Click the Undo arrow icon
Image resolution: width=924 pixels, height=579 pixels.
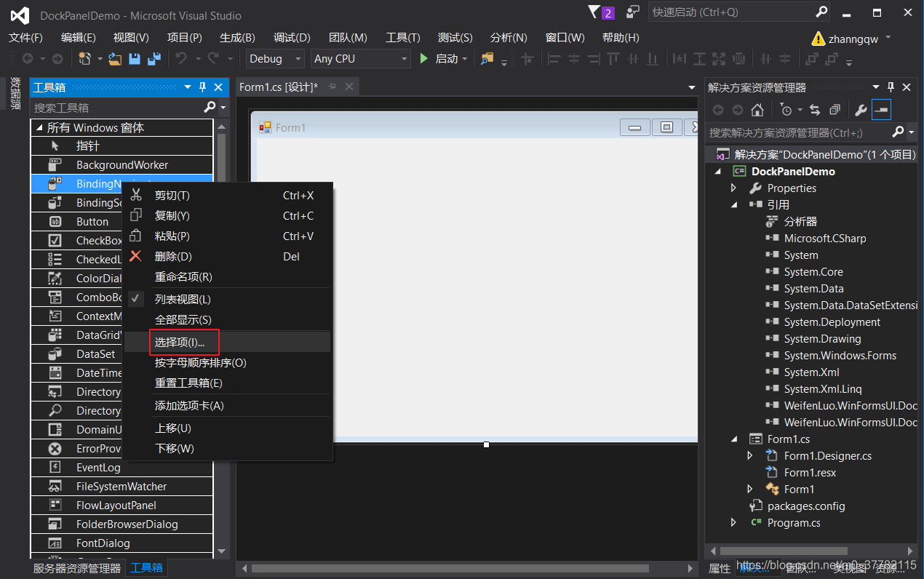(x=180, y=59)
